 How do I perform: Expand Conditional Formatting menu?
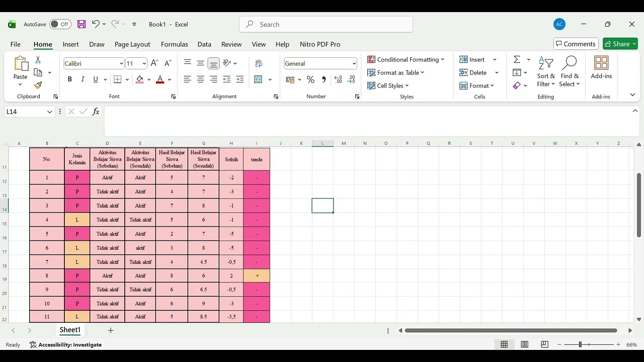406,59
